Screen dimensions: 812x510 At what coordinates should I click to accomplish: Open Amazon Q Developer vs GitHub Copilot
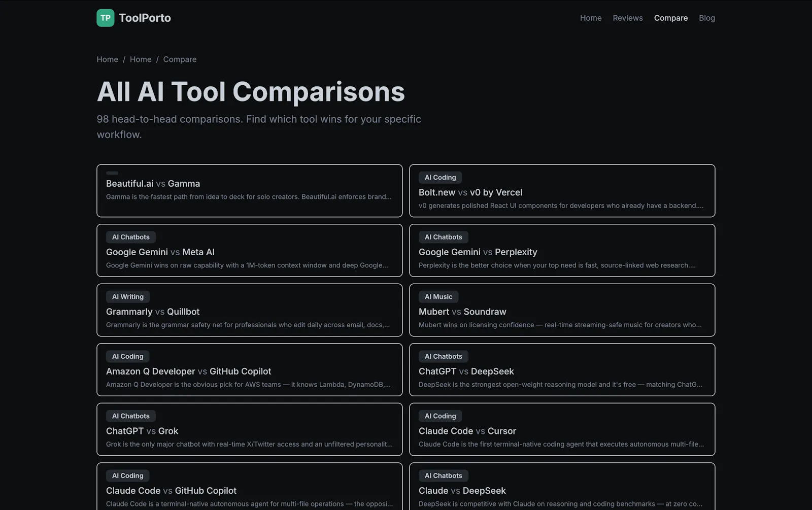(x=250, y=369)
